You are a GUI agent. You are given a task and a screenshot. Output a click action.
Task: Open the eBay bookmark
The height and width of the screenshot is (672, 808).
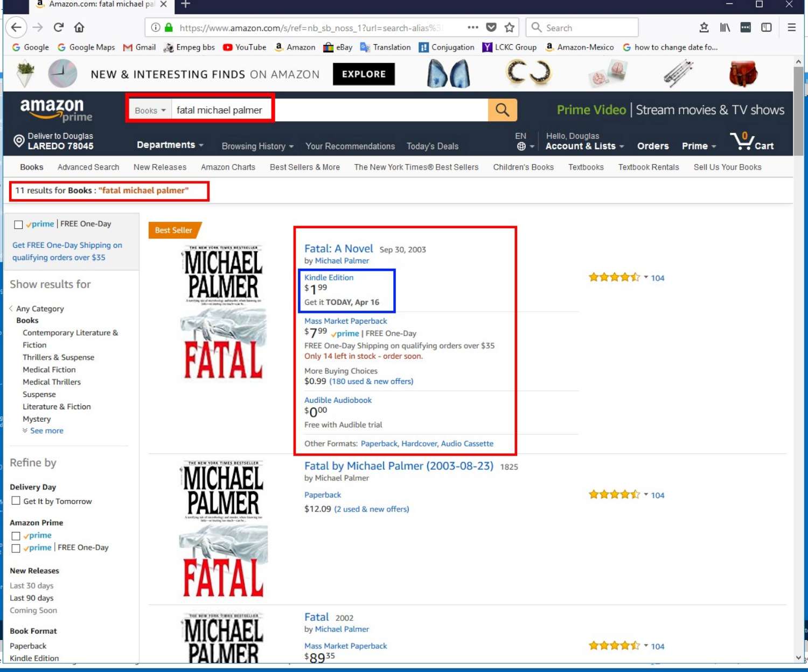(338, 47)
